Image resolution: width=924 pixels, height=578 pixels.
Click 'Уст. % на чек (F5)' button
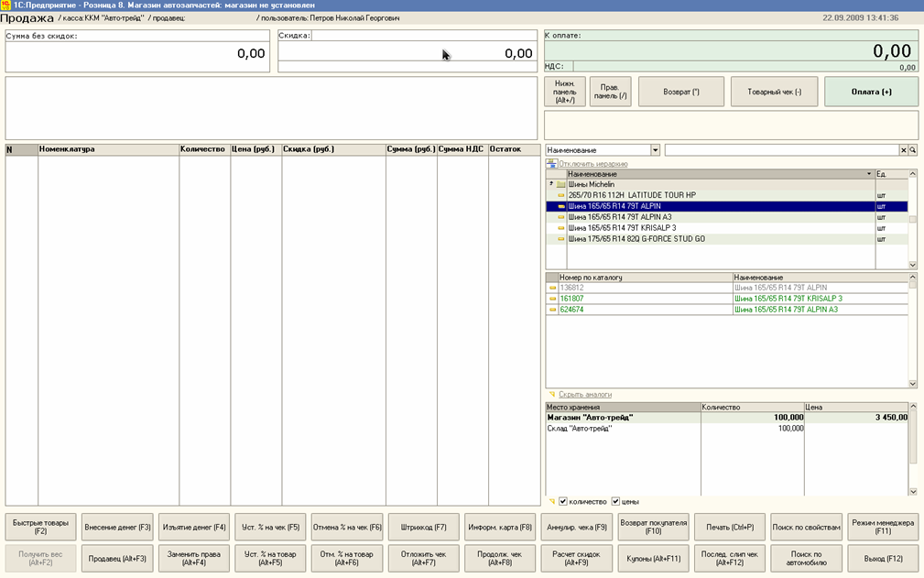coord(270,527)
